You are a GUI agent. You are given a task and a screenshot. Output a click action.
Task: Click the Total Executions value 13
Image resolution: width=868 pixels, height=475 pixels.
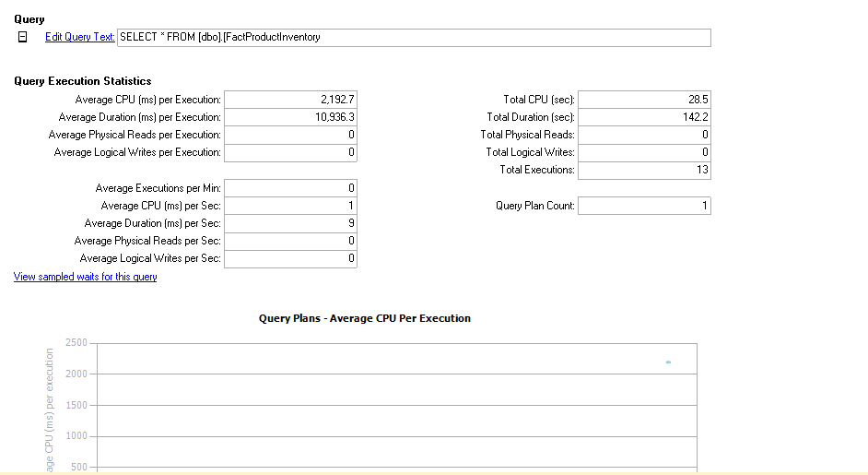coord(644,170)
